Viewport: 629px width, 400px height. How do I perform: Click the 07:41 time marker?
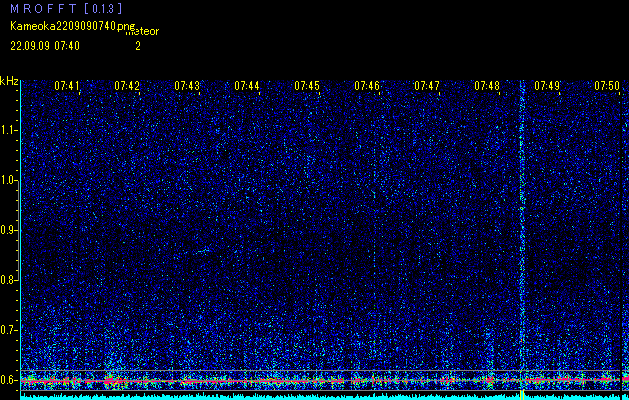(x=67, y=86)
